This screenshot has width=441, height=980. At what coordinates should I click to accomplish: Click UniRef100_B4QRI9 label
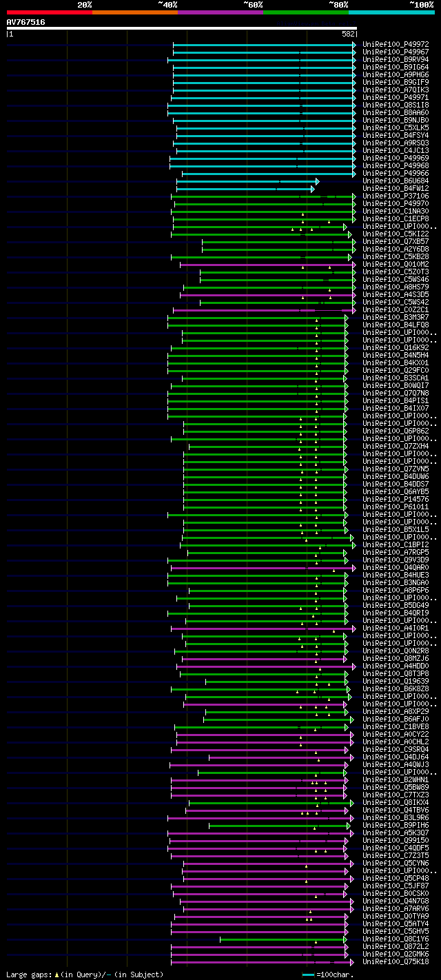pyautogui.click(x=396, y=613)
